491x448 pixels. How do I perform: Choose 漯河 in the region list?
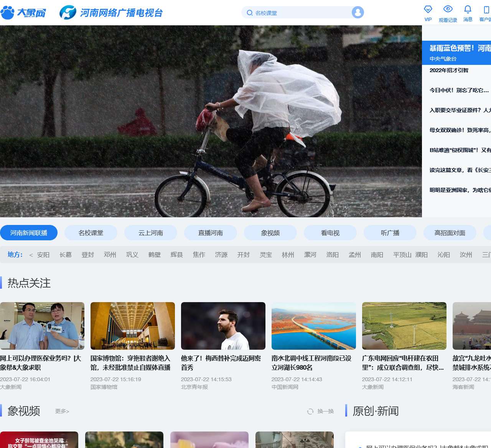click(x=310, y=255)
